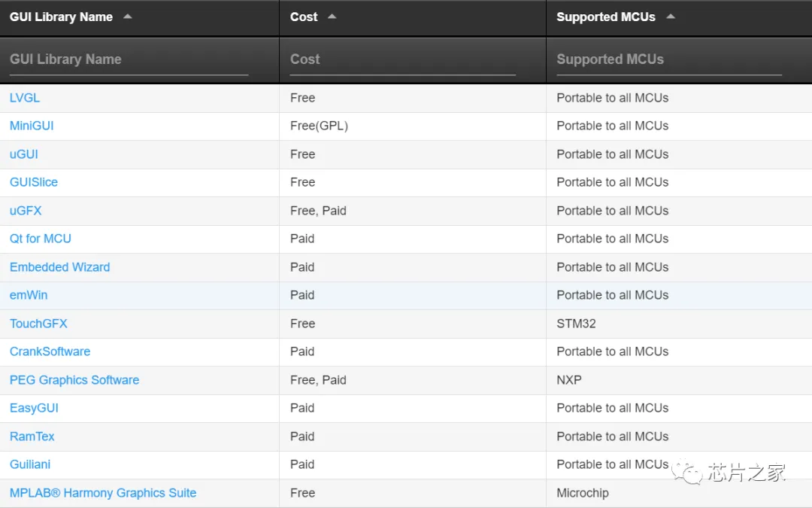Click into the Cost filter field
The height and width of the screenshot is (508, 812).
(402, 59)
